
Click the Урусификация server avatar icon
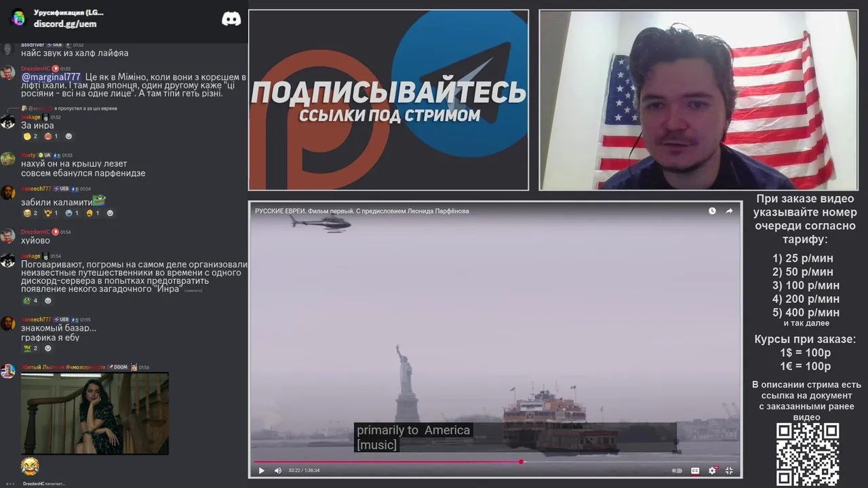pyautogui.click(x=18, y=18)
